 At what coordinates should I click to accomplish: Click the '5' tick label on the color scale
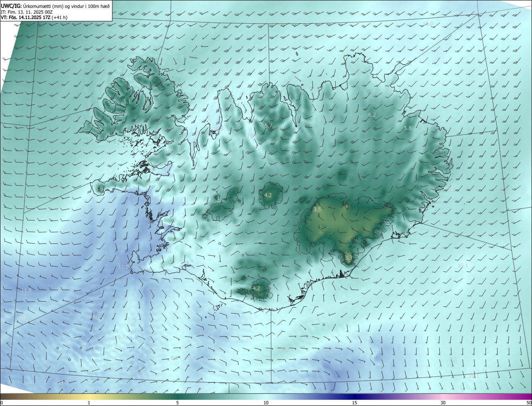(177, 403)
